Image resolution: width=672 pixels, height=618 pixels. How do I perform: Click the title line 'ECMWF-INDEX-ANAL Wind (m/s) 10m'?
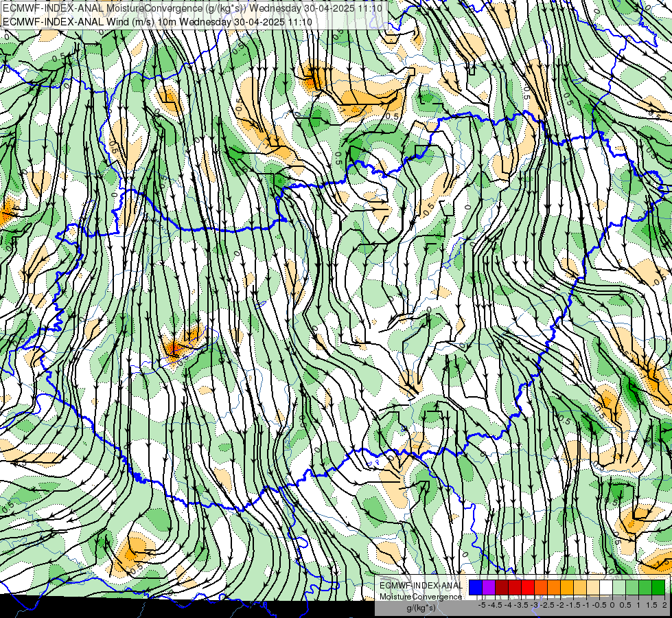89,22
